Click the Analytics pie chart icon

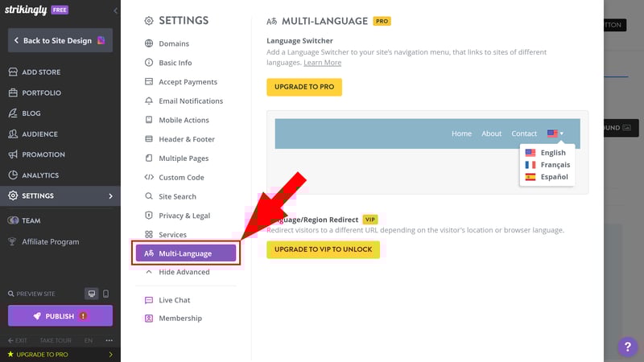[x=13, y=175]
